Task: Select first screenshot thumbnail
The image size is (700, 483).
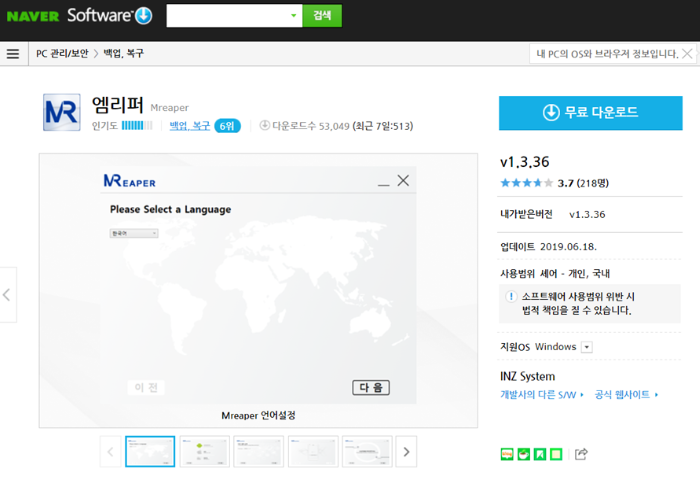Action: click(150, 452)
